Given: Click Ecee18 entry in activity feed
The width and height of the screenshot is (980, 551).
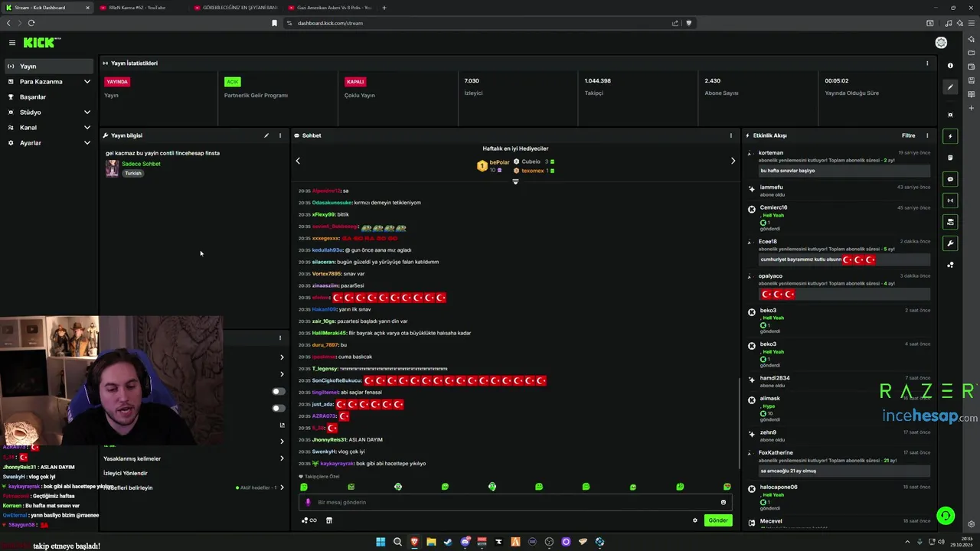Looking at the screenshot, I should 838,251.
